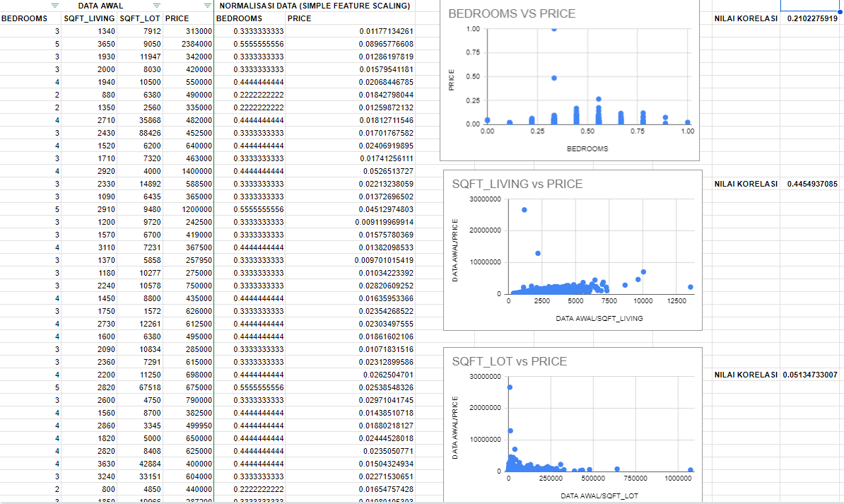Click the DATA AWAL/SQFT_LOT horizontal axis title
The height and width of the screenshot is (504, 844).
point(599,496)
